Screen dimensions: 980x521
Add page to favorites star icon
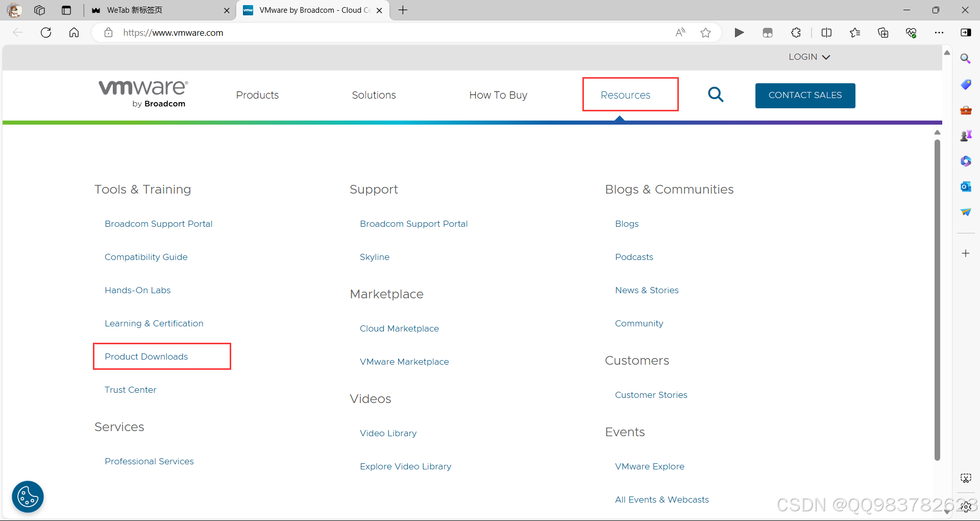point(706,33)
